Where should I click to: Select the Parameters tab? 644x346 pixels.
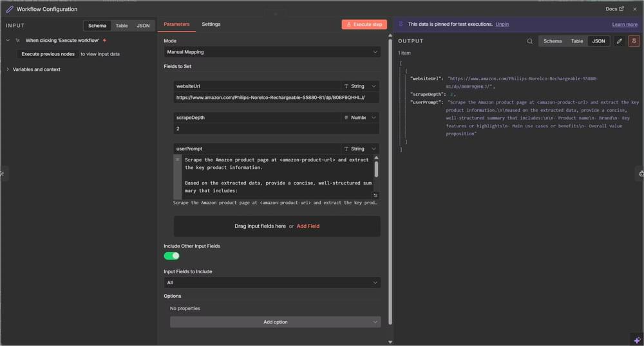tap(176, 24)
